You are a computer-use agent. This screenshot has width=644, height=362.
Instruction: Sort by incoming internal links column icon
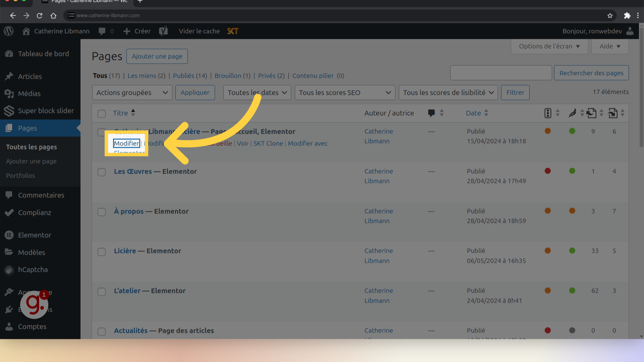pos(613,113)
